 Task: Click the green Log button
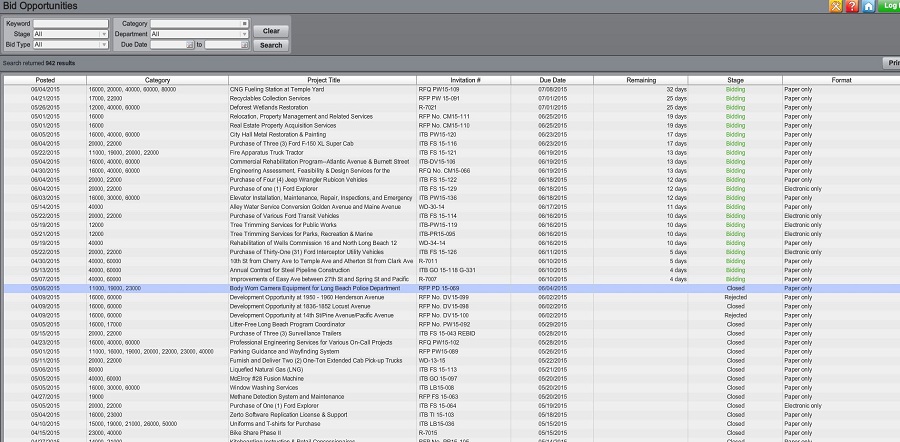click(889, 6)
